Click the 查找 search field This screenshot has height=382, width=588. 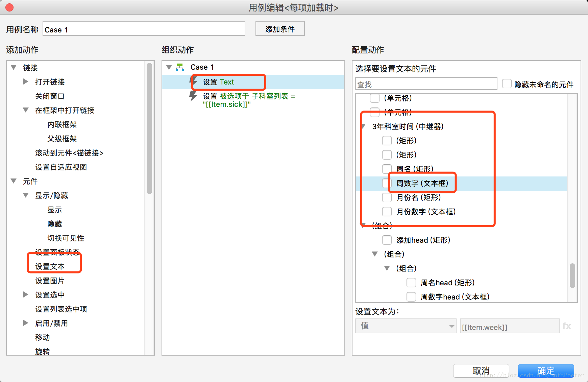[426, 83]
